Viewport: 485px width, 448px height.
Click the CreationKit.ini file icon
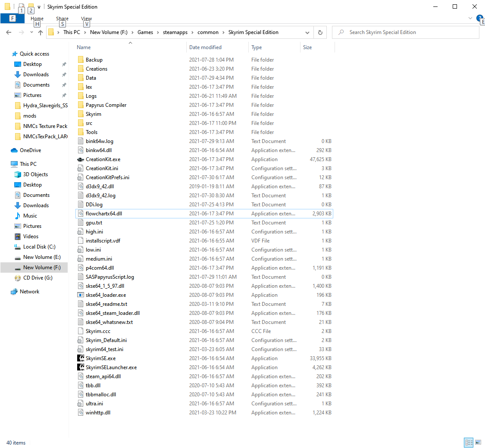[81, 168]
